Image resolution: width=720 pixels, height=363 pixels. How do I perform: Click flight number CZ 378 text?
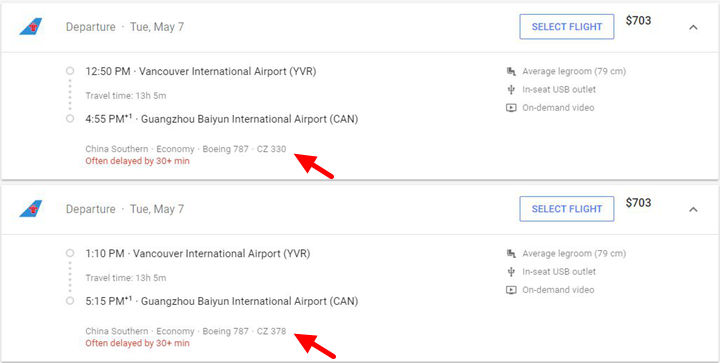tap(271, 331)
